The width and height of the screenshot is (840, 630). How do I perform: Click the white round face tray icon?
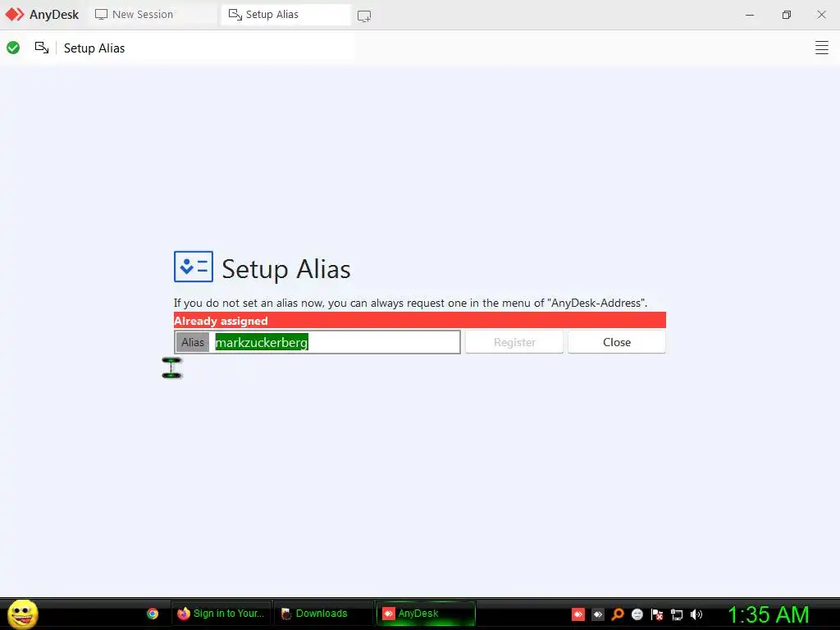pos(637,614)
